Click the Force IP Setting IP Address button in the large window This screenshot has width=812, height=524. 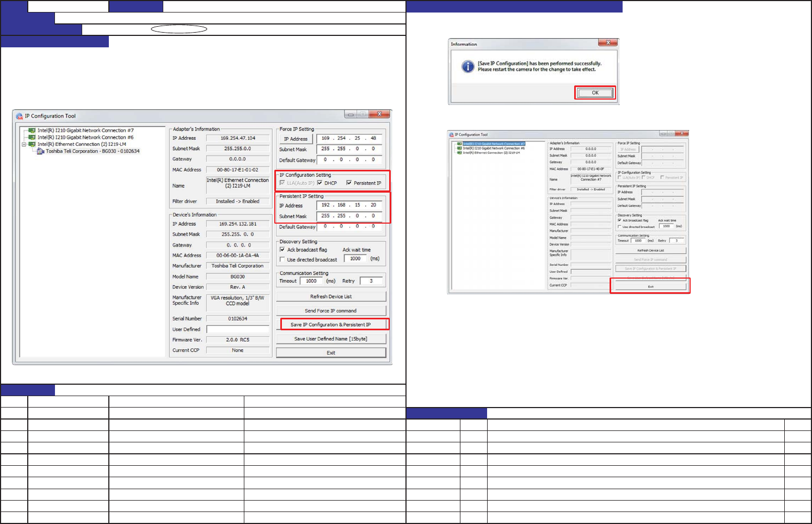coord(296,139)
